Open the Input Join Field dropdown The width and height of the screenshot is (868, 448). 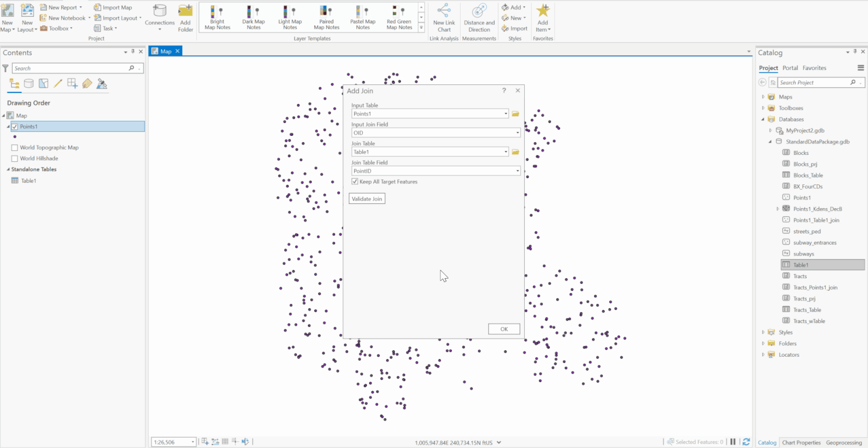517,132
